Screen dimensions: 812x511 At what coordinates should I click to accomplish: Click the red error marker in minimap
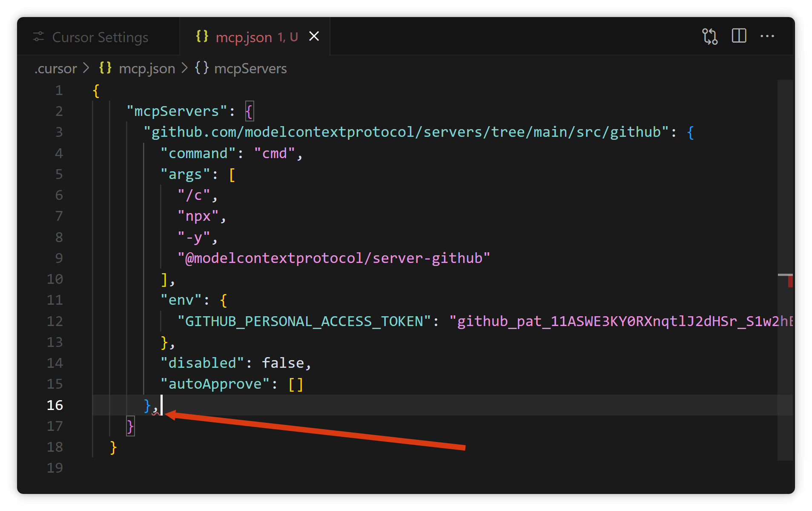(x=790, y=281)
